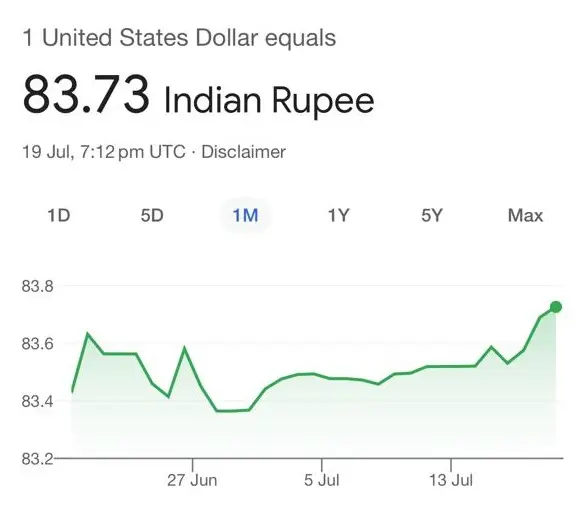576x507 pixels.
Task: Click the 83.6 y-axis label
Action: coord(37,344)
